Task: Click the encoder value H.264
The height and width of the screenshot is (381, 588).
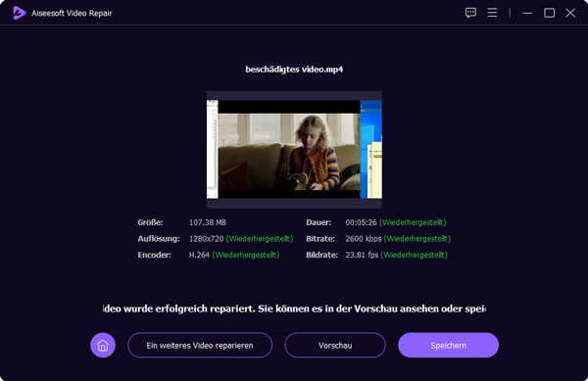Action: click(199, 255)
